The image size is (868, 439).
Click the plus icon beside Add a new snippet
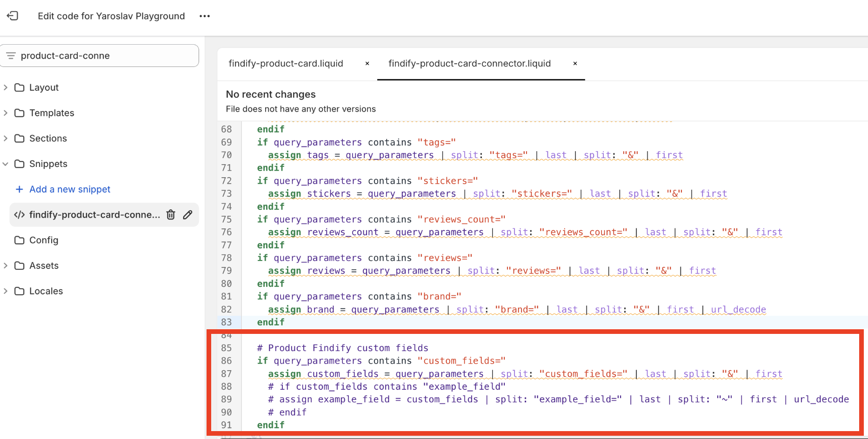pos(19,189)
